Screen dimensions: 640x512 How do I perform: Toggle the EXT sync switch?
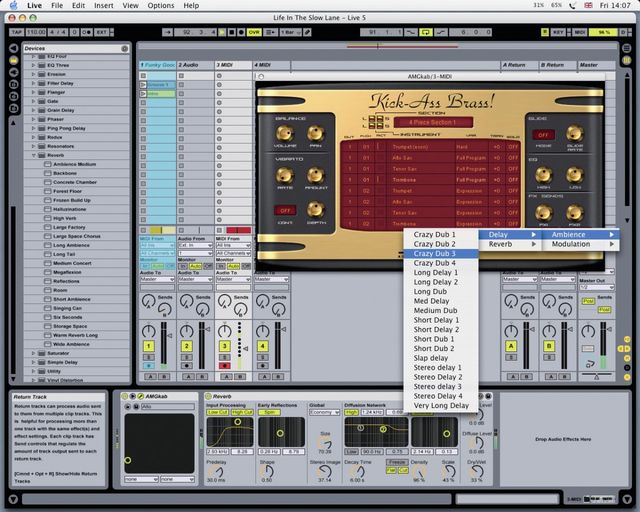(x=101, y=32)
